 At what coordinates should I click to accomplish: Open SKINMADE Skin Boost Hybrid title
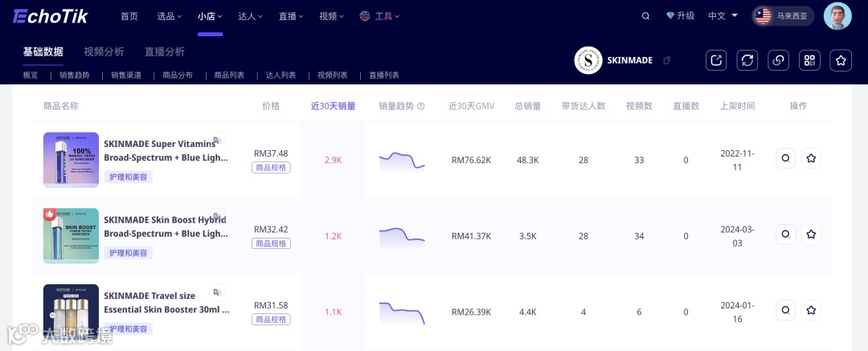tap(166, 227)
